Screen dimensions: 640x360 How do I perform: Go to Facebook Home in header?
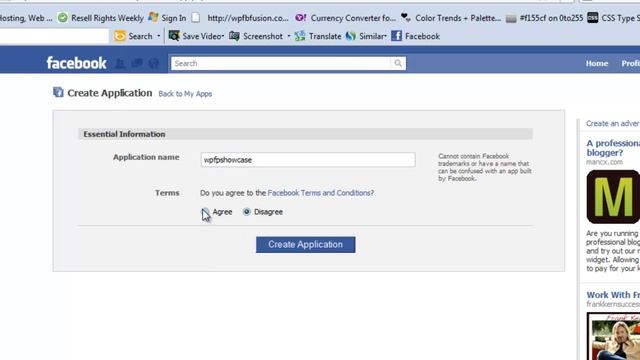(x=597, y=63)
